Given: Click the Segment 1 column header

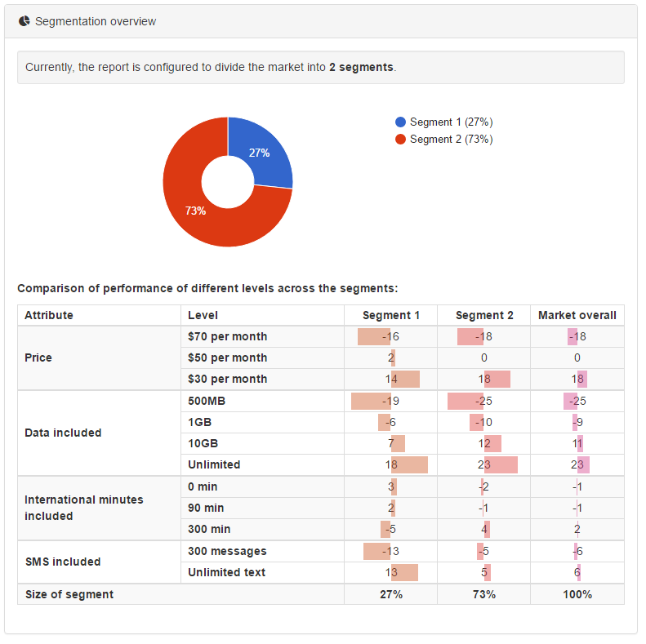Looking at the screenshot, I should [x=391, y=315].
